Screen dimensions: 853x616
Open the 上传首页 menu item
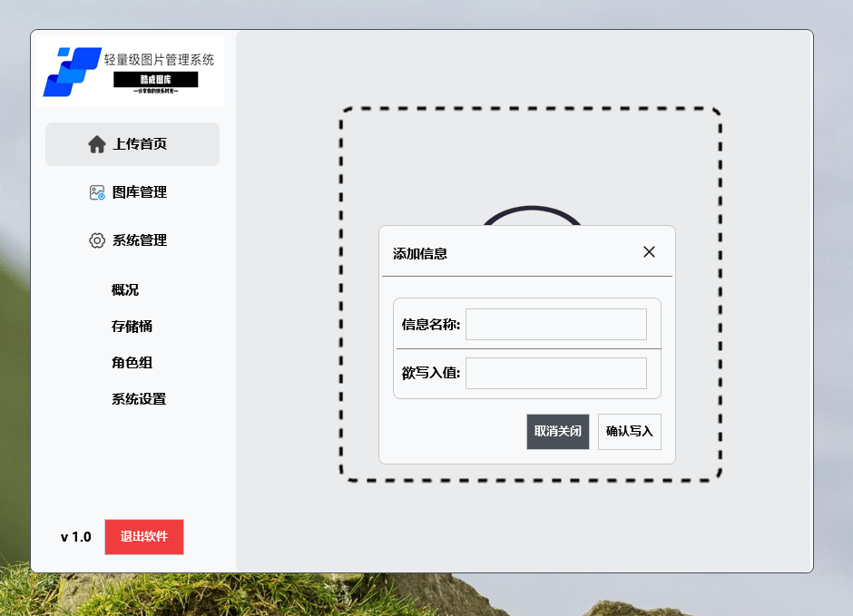coord(132,144)
